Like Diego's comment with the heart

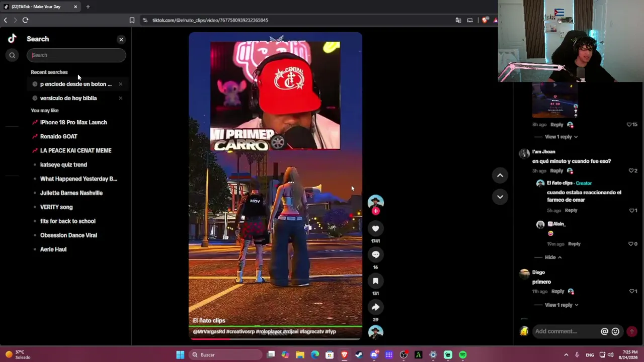tap(631, 291)
